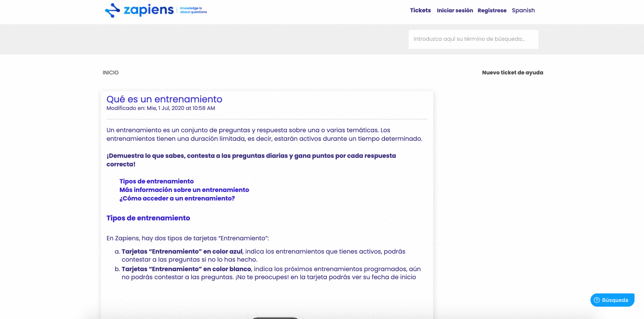This screenshot has width=644, height=319.
Task: Click the sentence starting En Zapiens, hay dos tipos
Action: click(188, 238)
